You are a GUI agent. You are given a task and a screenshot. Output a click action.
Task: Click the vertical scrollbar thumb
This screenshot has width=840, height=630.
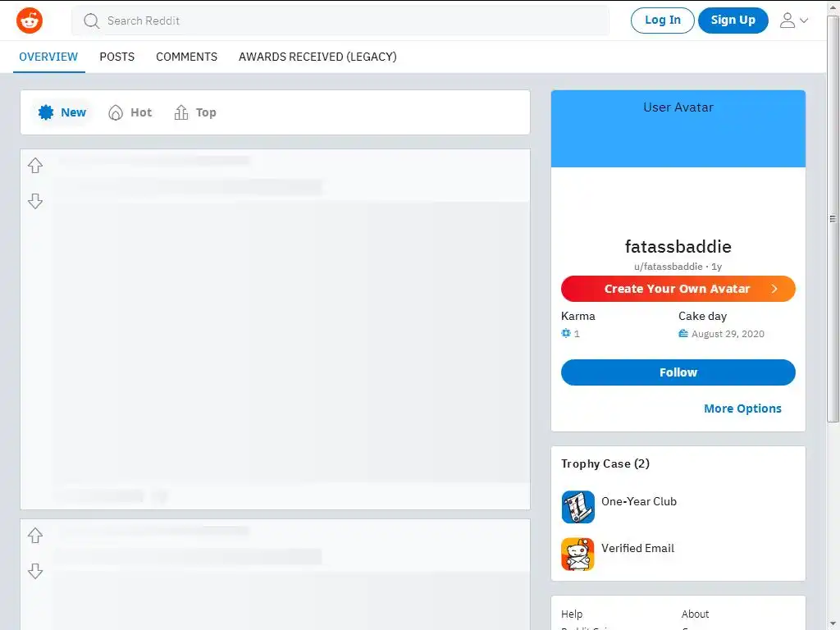point(833,218)
